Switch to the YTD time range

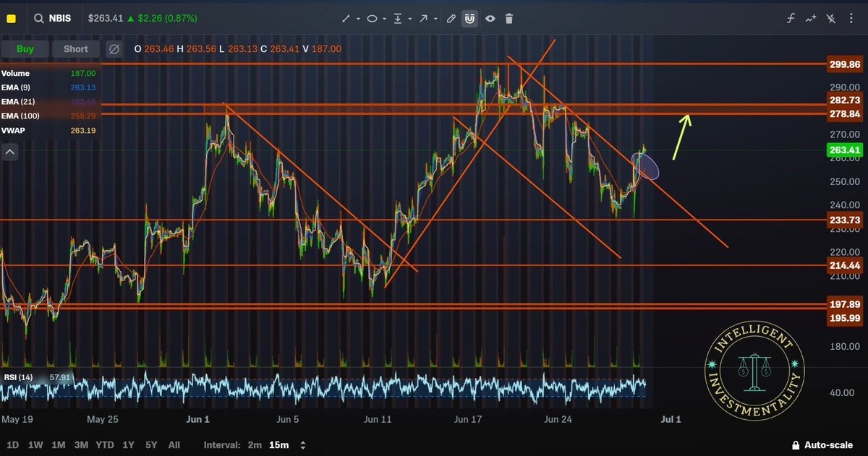[x=106, y=445]
